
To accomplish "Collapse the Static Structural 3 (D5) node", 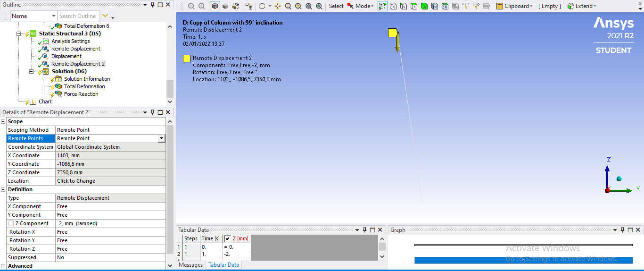I will tap(19, 34).
